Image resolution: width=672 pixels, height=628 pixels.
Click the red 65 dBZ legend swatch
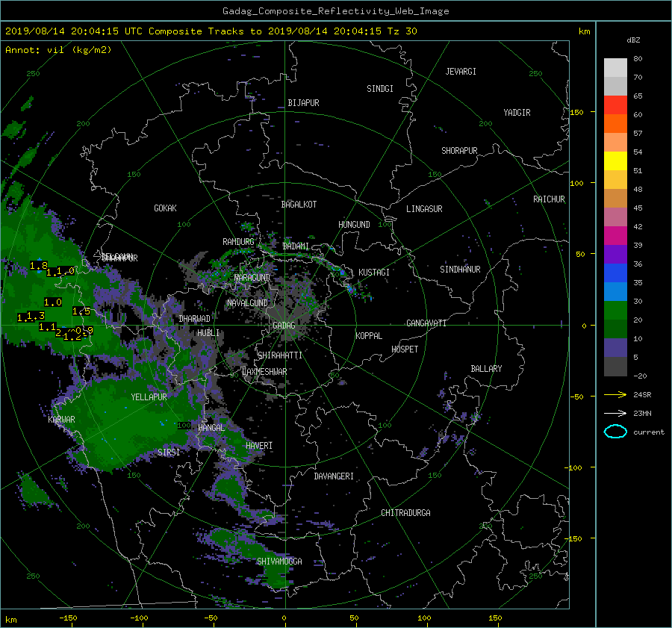[x=615, y=105]
